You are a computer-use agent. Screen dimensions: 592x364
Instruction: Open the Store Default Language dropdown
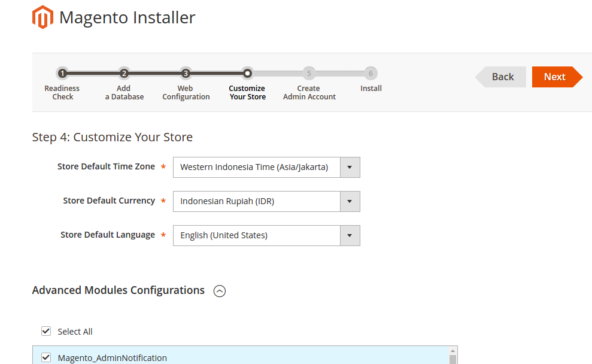click(266, 235)
